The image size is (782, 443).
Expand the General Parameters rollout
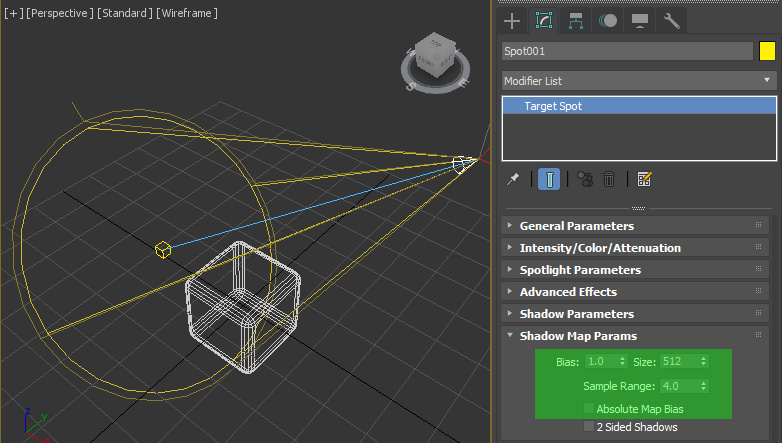click(635, 225)
